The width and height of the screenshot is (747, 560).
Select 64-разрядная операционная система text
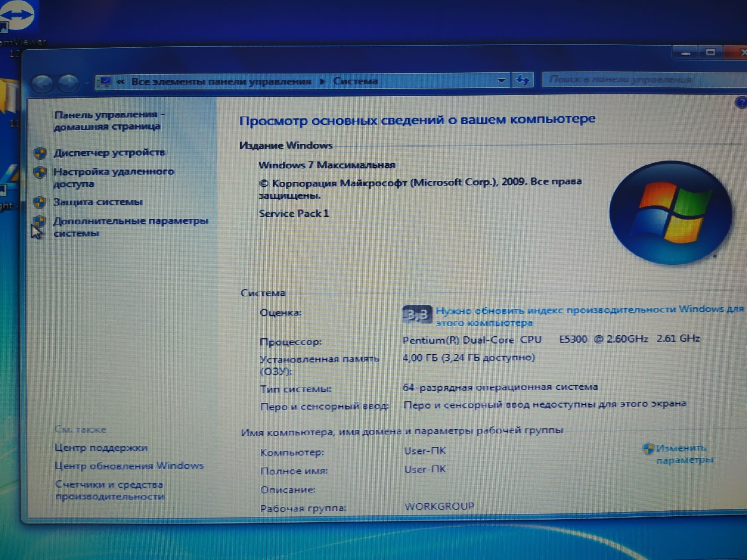(500, 387)
